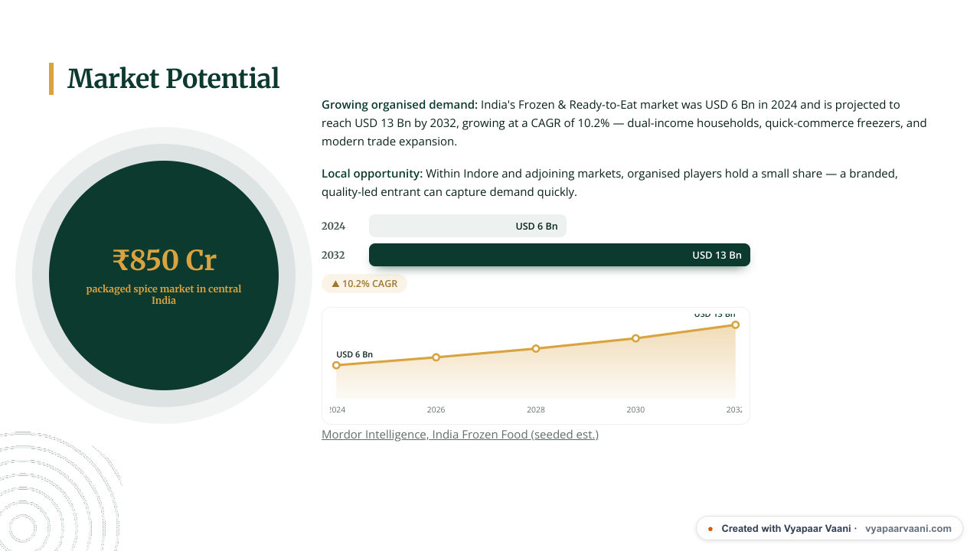Image resolution: width=980 pixels, height=551 pixels.
Task: Select the 2024 USD 6 Bn bar
Action: 467,226
